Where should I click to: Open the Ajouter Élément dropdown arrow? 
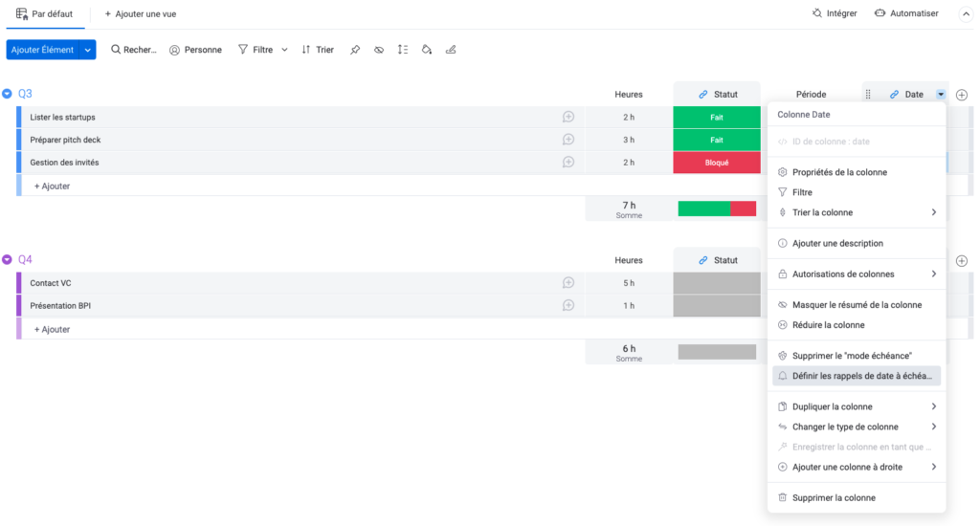[x=87, y=50]
